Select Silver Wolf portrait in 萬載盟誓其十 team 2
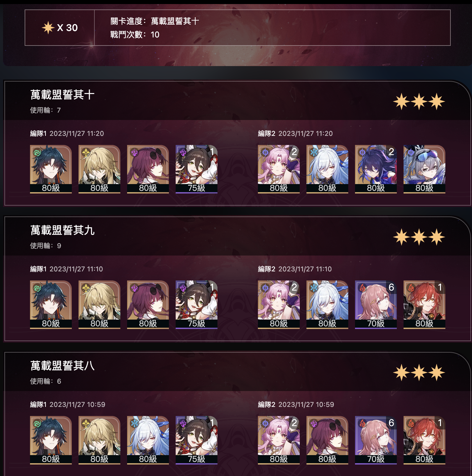The width and height of the screenshot is (472, 476). [424, 169]
